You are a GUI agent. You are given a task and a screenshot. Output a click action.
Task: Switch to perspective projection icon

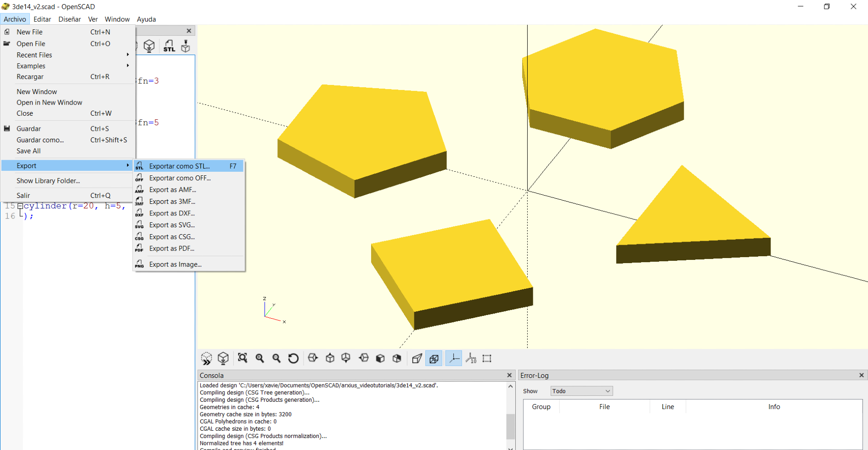[417, 358]
